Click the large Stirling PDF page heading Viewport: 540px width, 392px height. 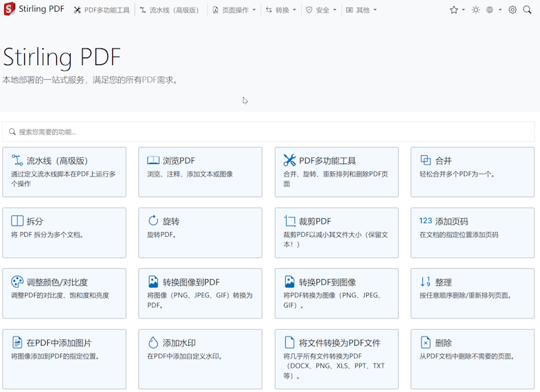(x=62, y=57)
